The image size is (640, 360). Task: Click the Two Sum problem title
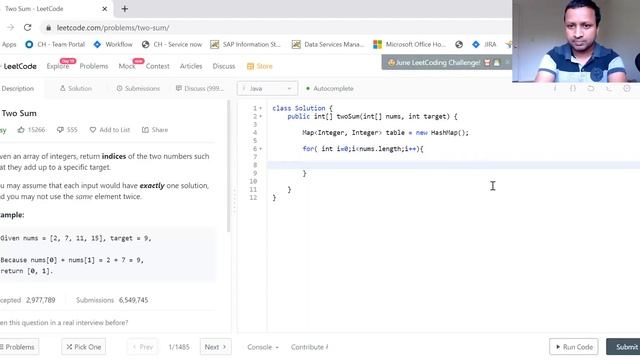[x=19, y=113]
